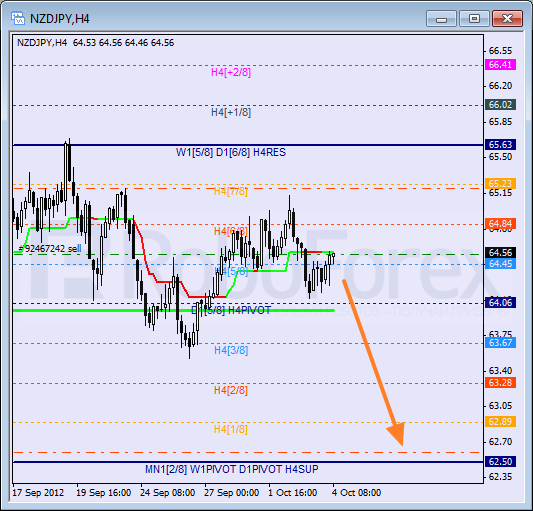Click the 62.89 orange price tag

point(500,422)
